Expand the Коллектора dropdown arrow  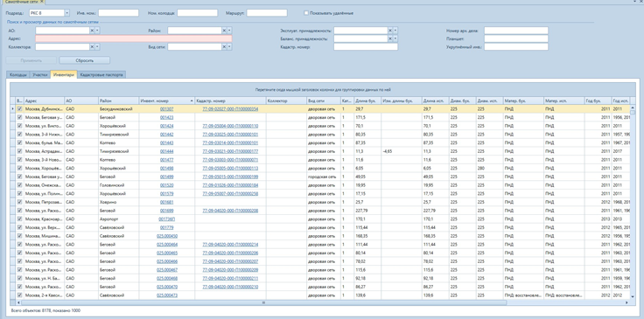(97, 46)
